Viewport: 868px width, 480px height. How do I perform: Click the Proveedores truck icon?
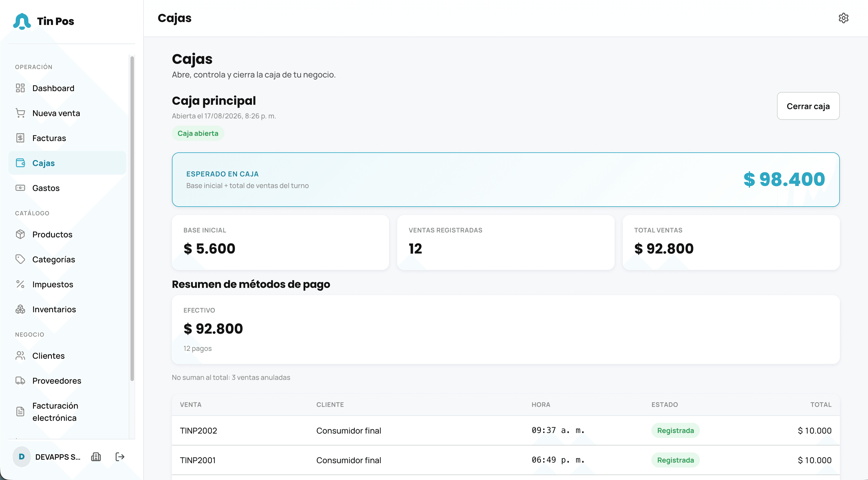pos(20,380)
